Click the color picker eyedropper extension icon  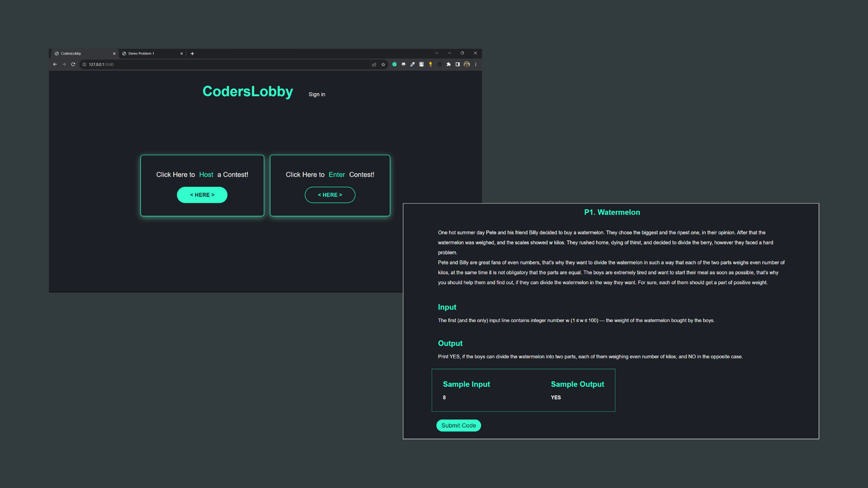pyautogui.click(x=412, y=65)
